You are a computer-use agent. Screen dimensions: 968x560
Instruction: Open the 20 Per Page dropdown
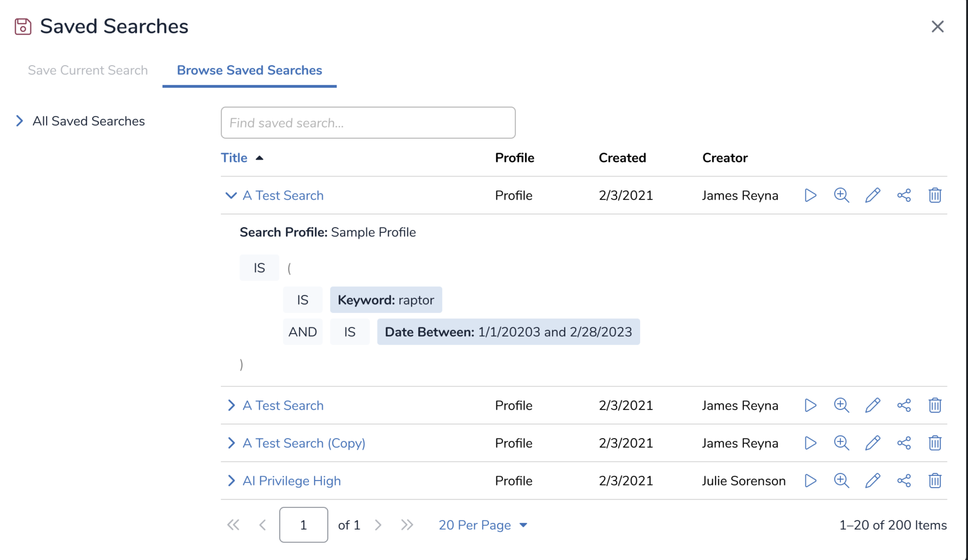pos(482,525)
